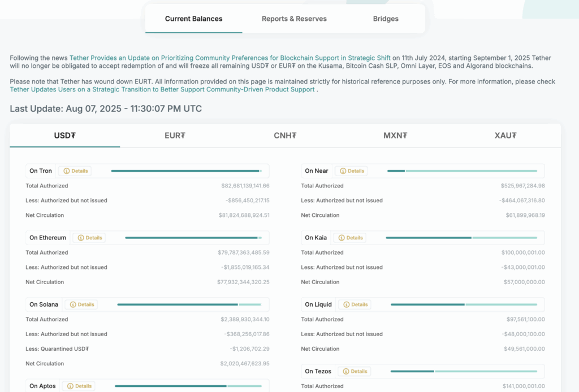The width and height of the screenshot is (579, 392).
Task: Click the On Near circulation progress bar
Action: click(462, 171)
